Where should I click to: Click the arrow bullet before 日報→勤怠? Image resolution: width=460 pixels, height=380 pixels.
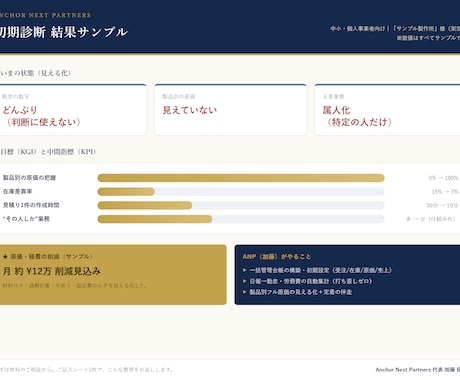[245, 281]
